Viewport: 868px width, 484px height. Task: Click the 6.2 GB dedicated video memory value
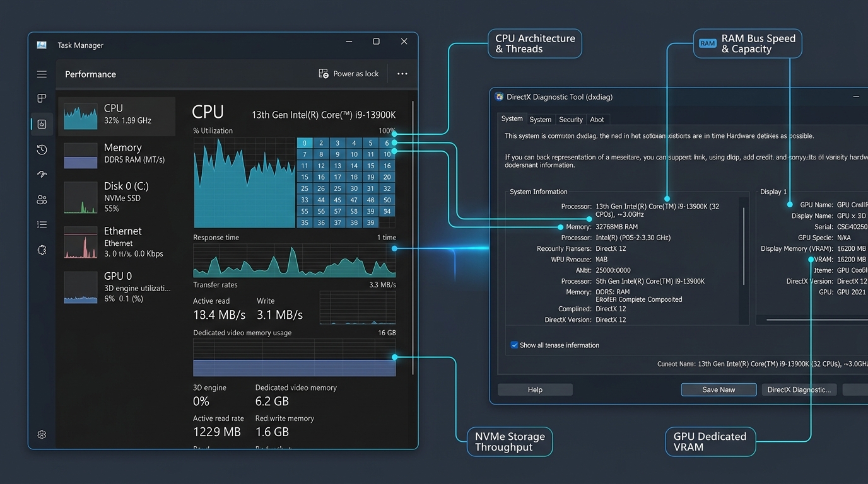[x=272, y=401]
